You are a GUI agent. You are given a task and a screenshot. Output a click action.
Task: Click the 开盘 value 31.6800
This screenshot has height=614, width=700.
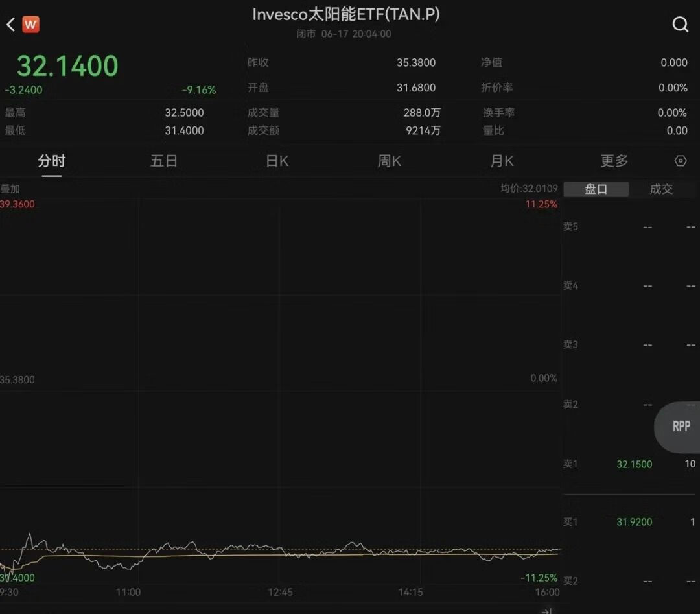(416, 88)
